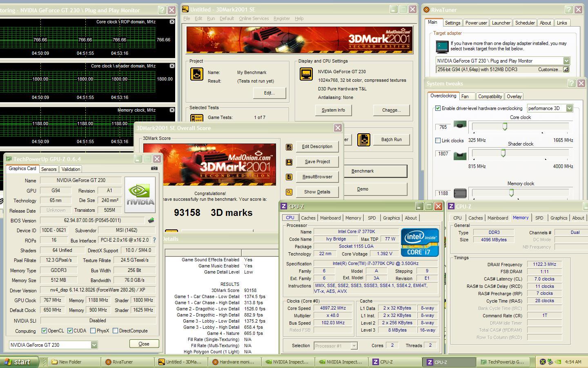Click the Batch Run icon in 3DMark2001
This screenshot has height=368, width=588.
click(363, 140)
